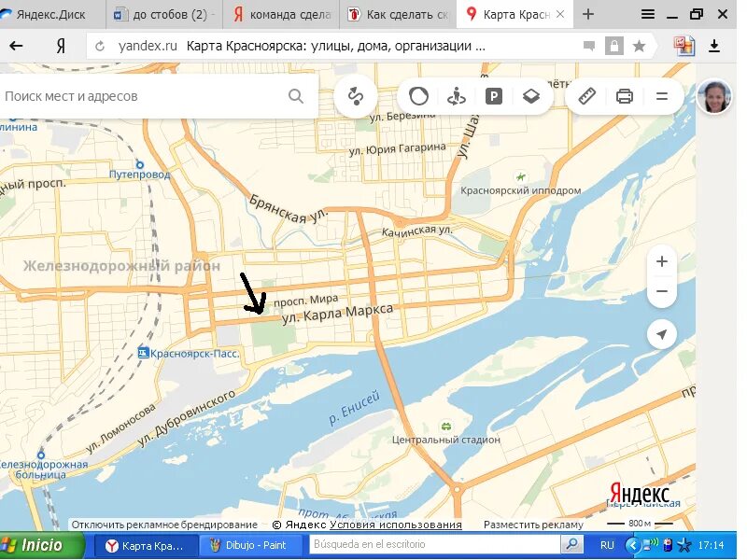Close the Карта Красн tab
This screenshot has height=560, width=747.
pos(560,14)
